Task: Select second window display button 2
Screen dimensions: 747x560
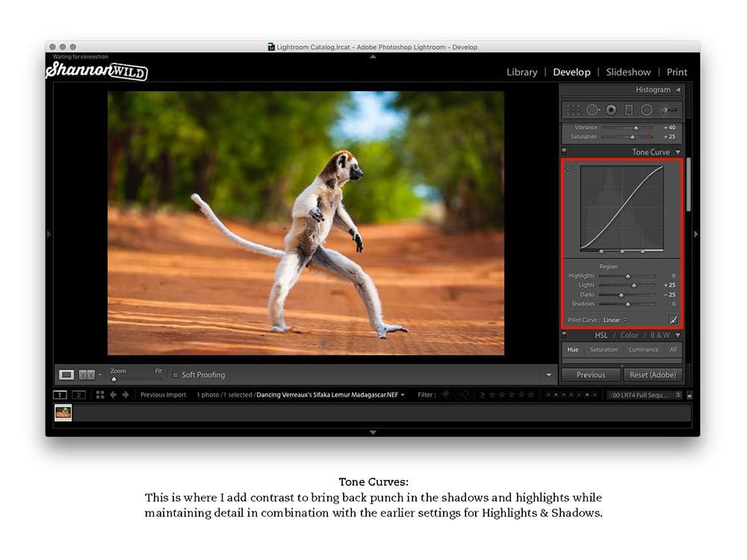Action: point(78,395)
